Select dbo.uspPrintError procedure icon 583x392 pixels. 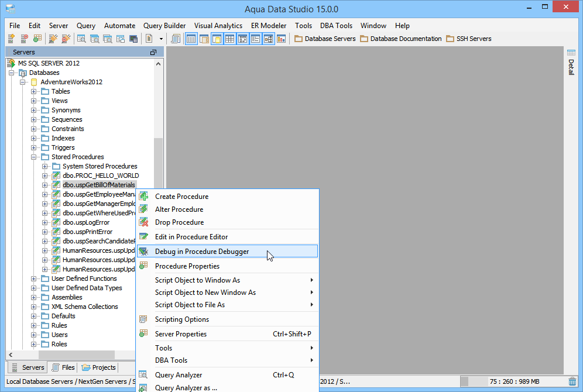56,232
